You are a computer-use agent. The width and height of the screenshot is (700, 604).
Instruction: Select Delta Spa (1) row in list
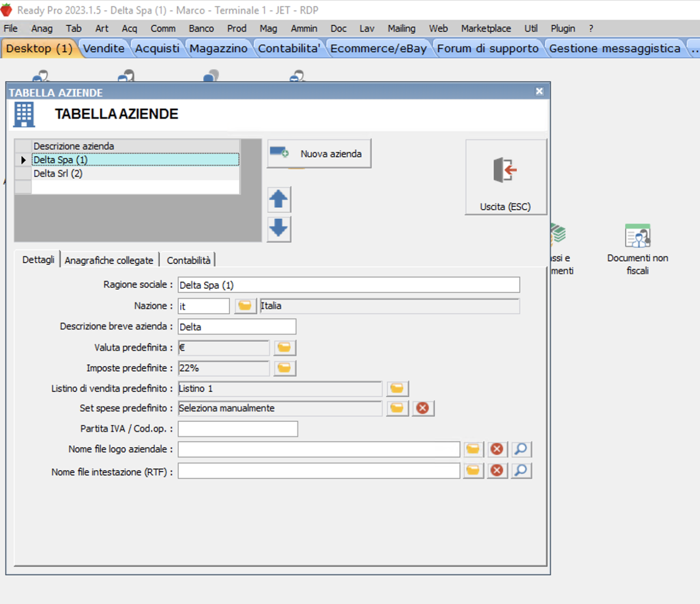point(135,160)
